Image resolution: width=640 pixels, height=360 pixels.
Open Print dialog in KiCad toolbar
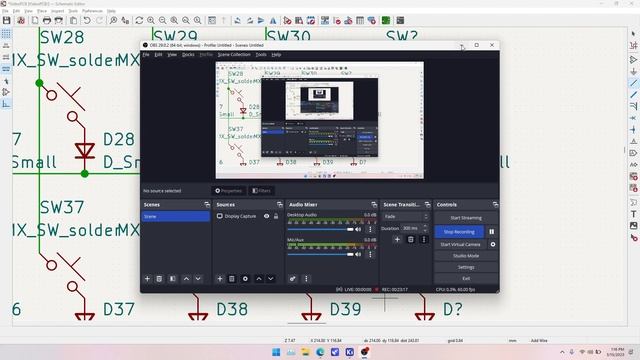[47, 20]
